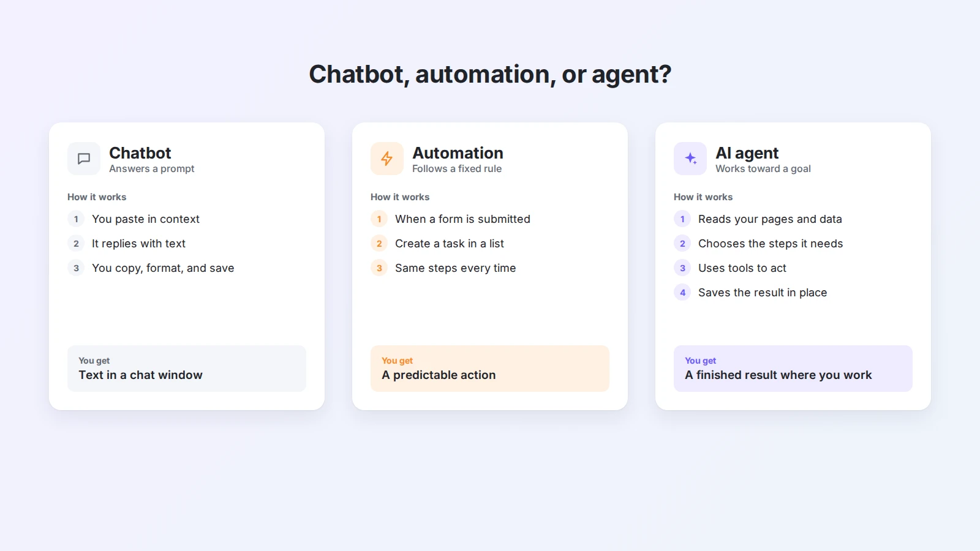Click the step 1 badge beside 'When a form is submitted'
Viewport: 980px width, 551px height.
(x=379, y=219)
